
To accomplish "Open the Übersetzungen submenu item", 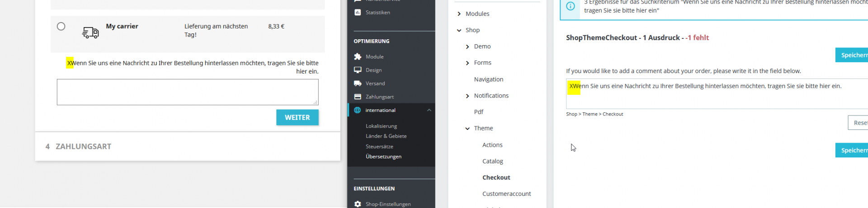I will [383, 157].
